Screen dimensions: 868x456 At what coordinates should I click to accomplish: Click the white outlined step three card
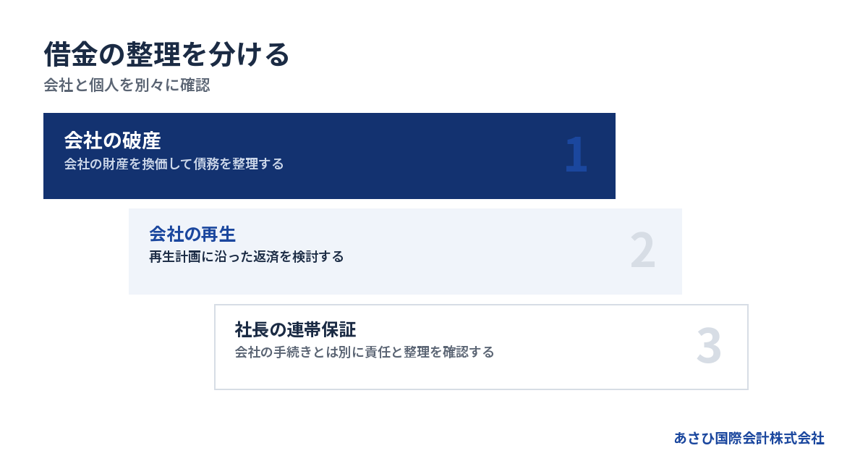[x=481, y=347]
